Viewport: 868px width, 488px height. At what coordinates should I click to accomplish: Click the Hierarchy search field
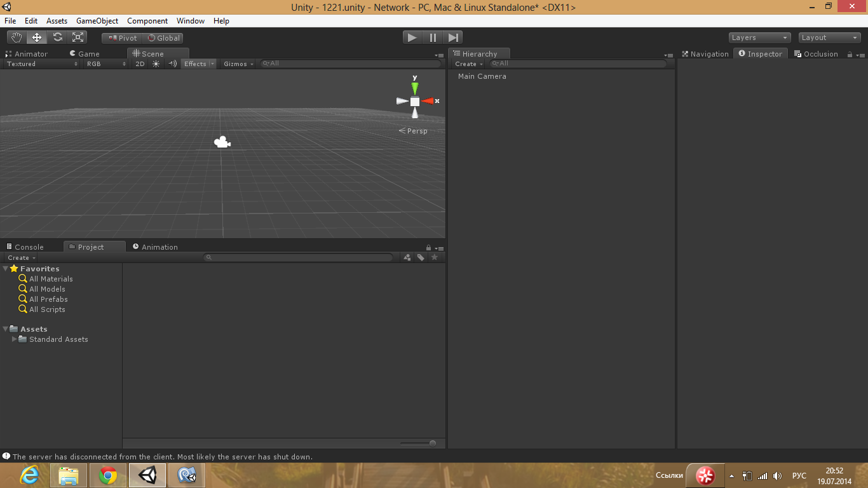click(x=578, y=64)
